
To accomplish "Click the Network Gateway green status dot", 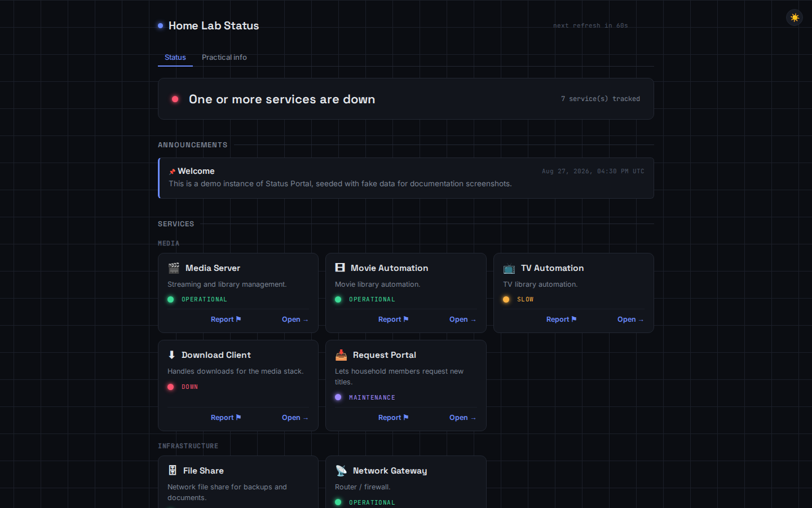I will (338, 502).
